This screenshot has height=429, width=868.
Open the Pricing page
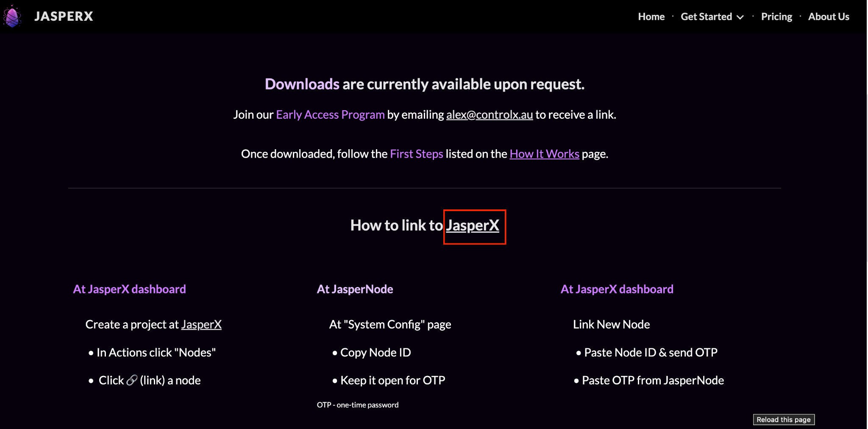point(776,17)
